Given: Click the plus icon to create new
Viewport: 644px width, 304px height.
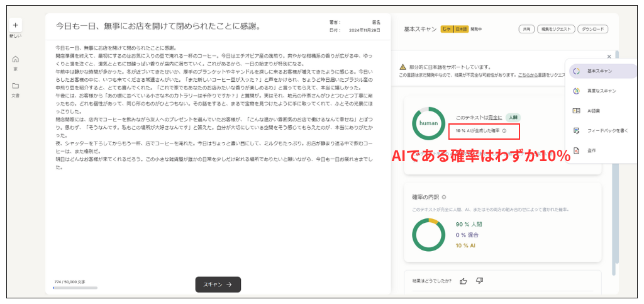Looking at the screenshot, I should pos(15,25).
